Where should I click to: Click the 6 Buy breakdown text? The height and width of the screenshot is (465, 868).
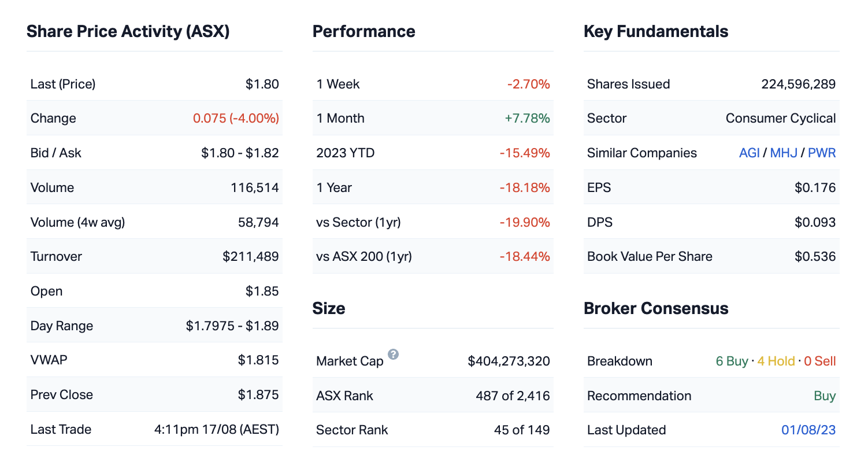coord(732,361)
